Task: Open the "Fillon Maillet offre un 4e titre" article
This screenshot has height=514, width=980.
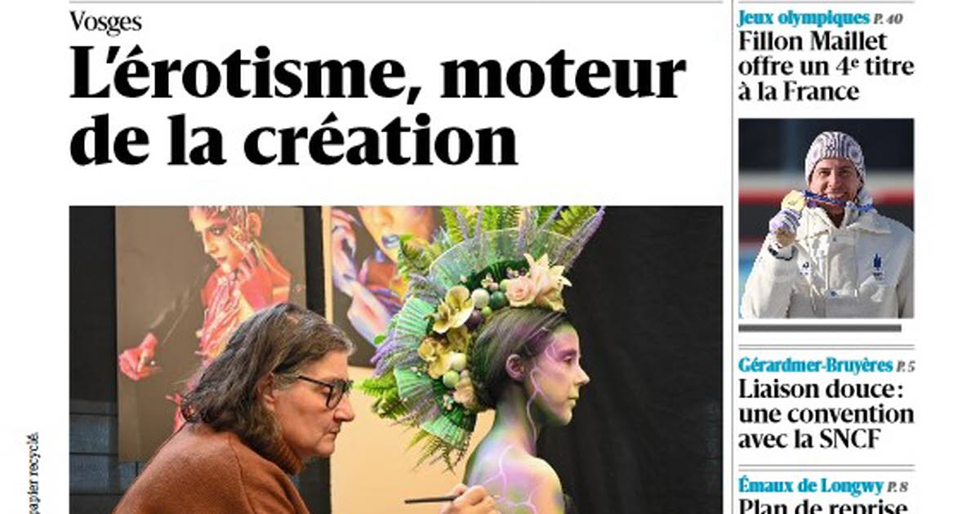Action: [x=826, y=66]
